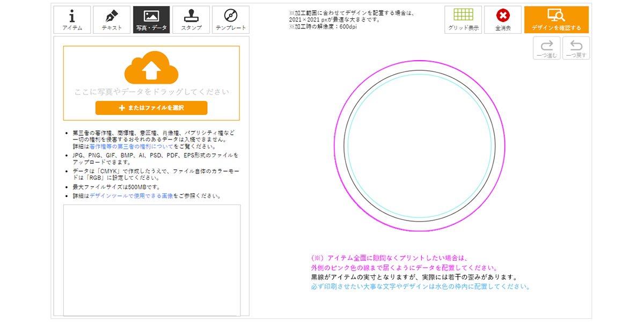Viewport: 644px width, 322px height.
Task: Open 著作権等の第三者の権利について link
Action: coord(131,146)
